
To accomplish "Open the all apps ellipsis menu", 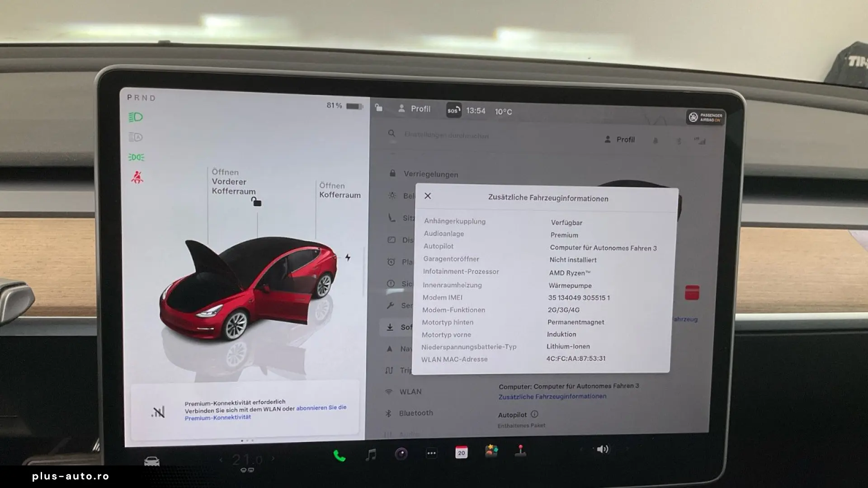I will coord(431,453).
